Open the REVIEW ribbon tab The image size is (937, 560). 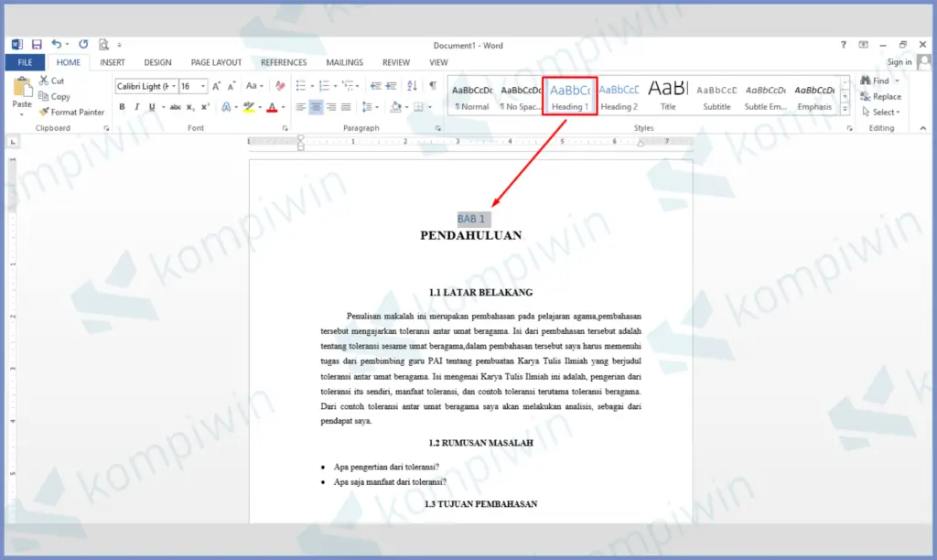[x=395, y=61]
